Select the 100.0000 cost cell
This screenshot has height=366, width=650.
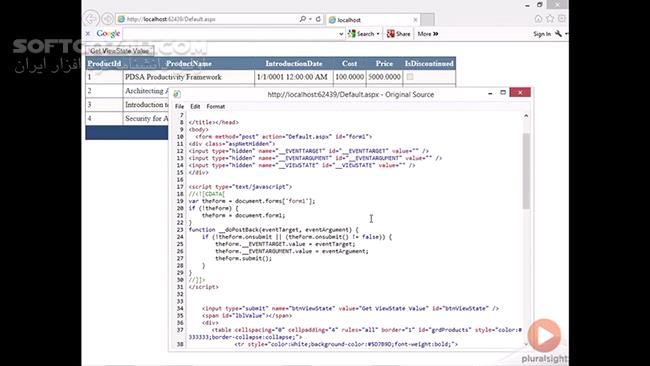tap(349, 77)
